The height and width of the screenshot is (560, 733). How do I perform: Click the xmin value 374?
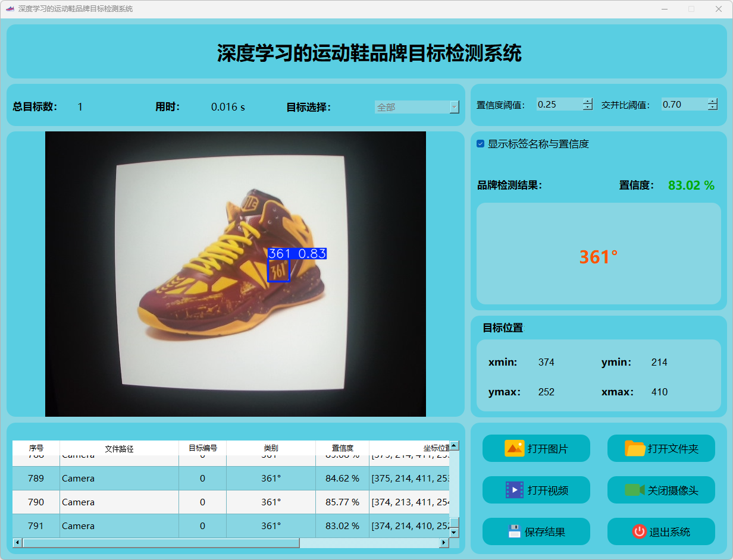pos(546,362)
